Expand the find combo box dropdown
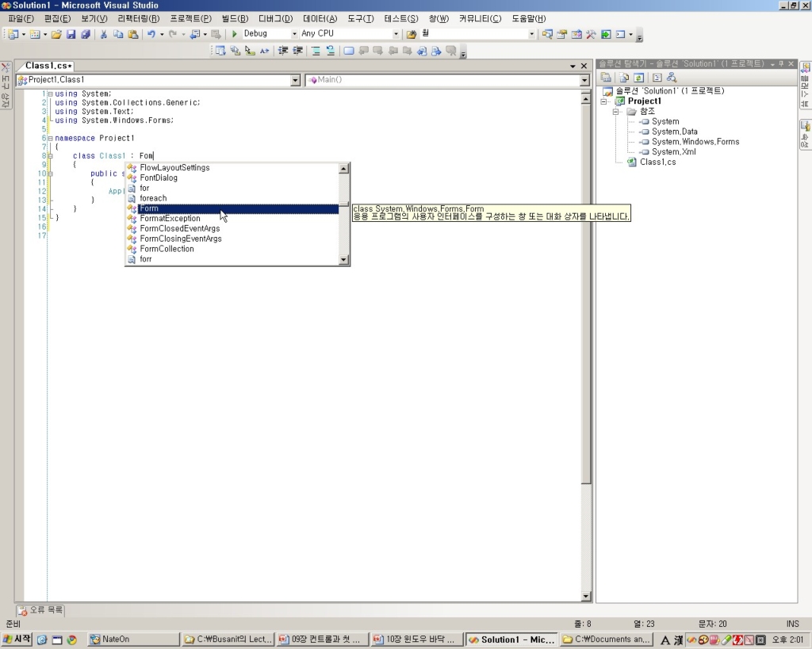Image resolution: width=812 pixels, height=649 pixels. (531, 34)
